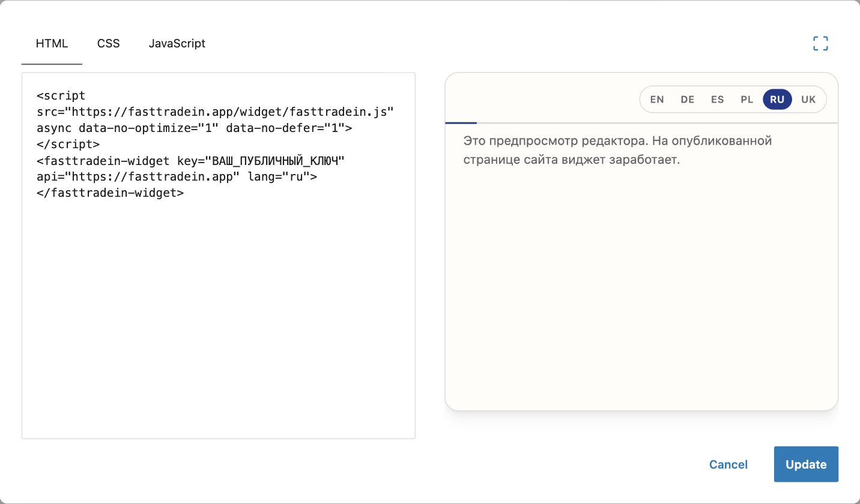This screenshot has height=504, width=860.
Task: Select ES language in preview
Action: 718,100
